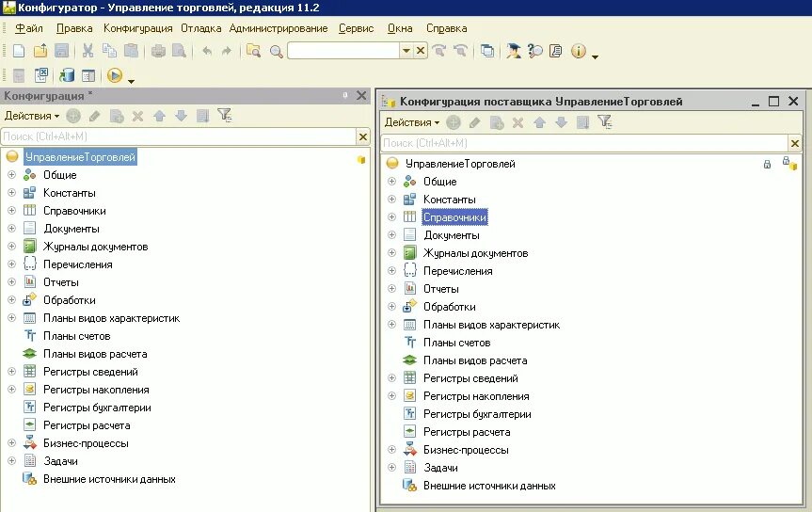Screen dimensions: 812x512
Task: Select УправлениеТорговлей root in left tree
Action: [x=80, y=157]
